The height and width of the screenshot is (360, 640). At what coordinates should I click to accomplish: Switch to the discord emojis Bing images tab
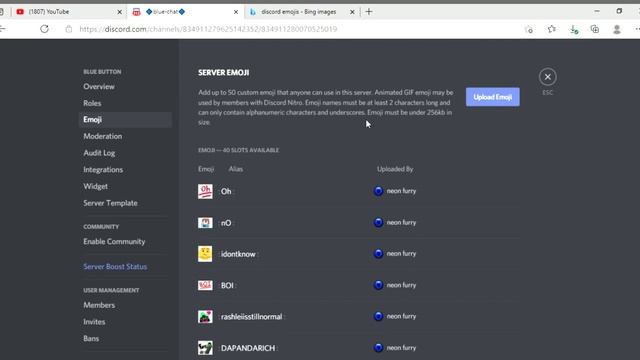point(302,12)
